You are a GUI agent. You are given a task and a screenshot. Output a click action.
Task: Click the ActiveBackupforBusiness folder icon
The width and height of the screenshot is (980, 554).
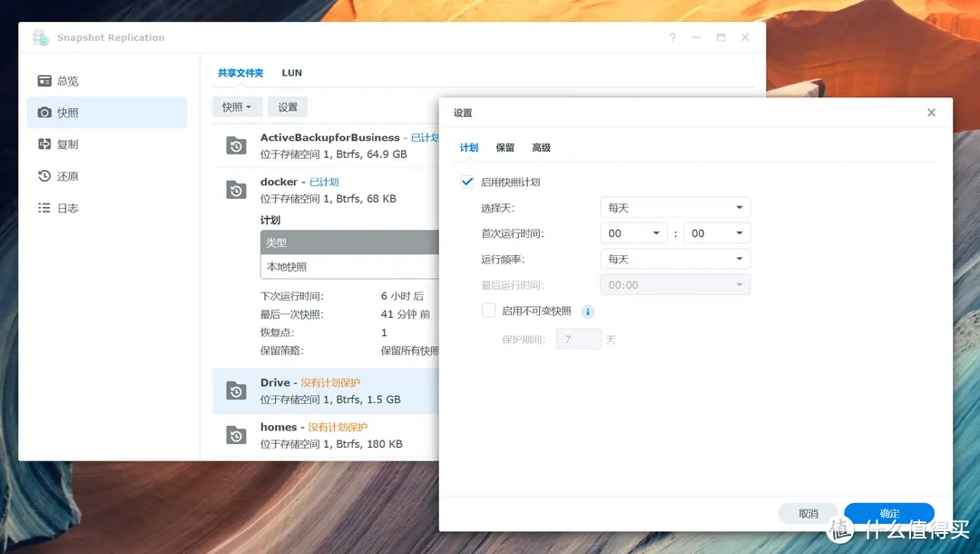[235, 143]
